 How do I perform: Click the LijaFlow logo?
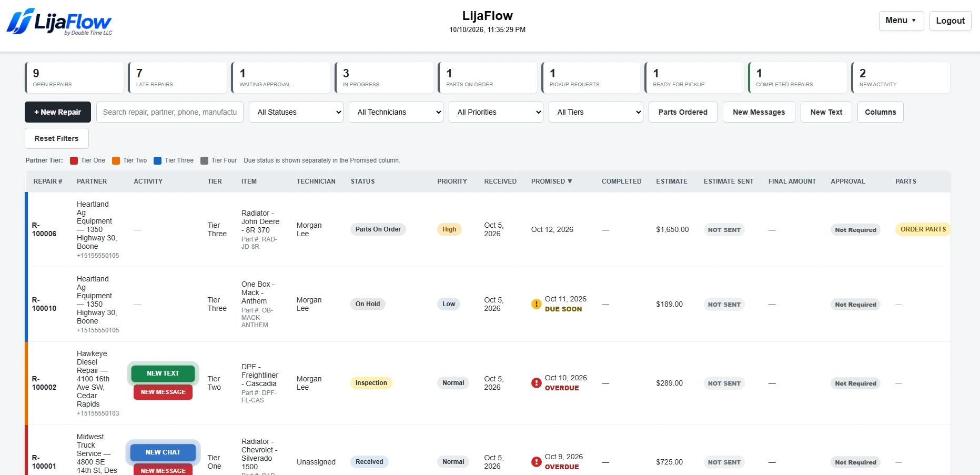click(59, 22)
